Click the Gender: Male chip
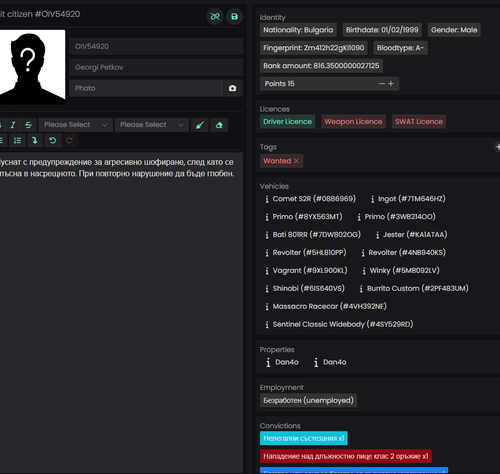Screen dimensions: 500x474 tap(454, 30)
